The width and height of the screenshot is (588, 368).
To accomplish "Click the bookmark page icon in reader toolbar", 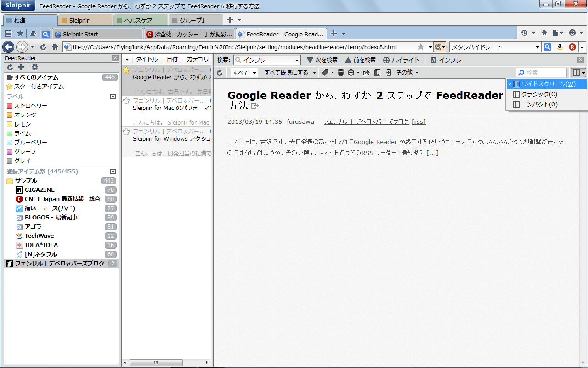I will coord(377,73).
